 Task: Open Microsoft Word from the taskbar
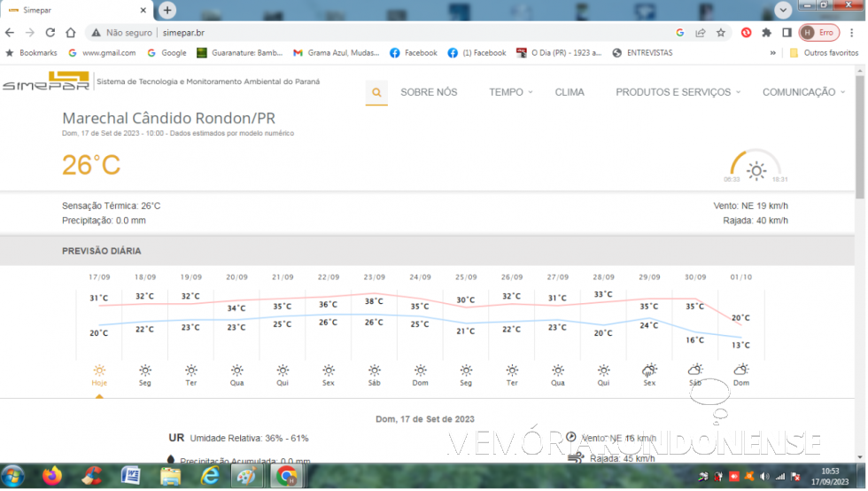coord(130,476)
